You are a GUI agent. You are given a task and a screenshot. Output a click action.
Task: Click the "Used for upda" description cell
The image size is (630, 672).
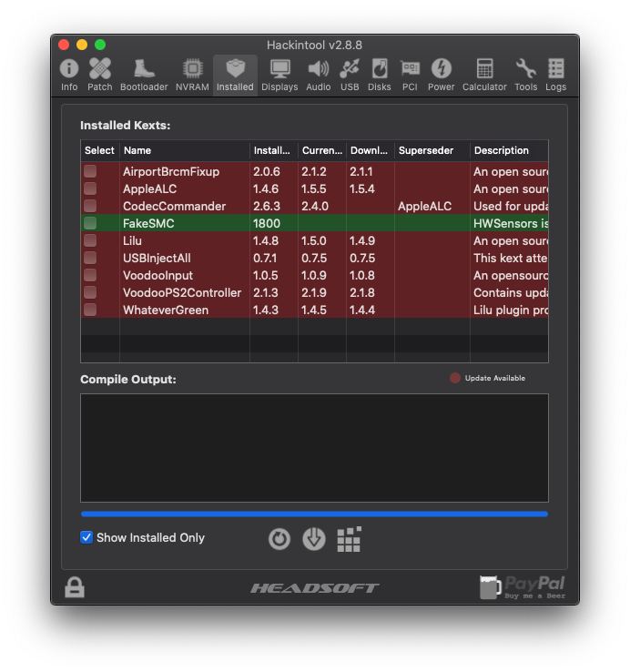pyautogui.click(x=511, y=206)
